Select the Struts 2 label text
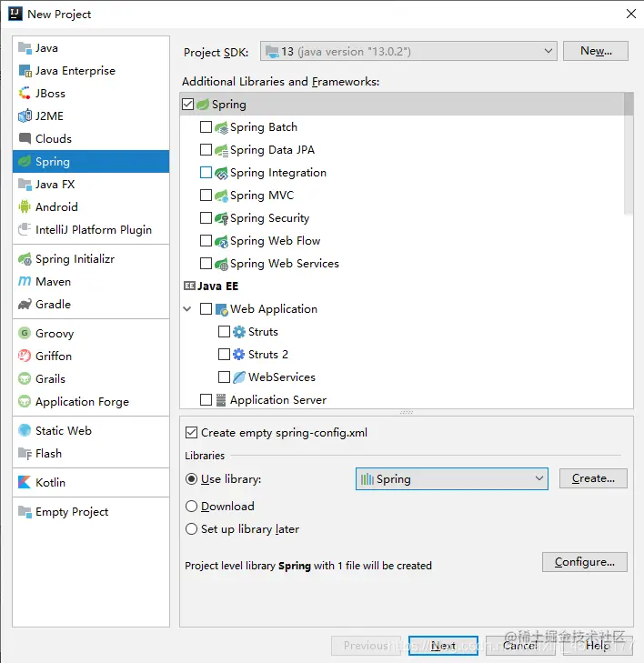 point(268,355)
